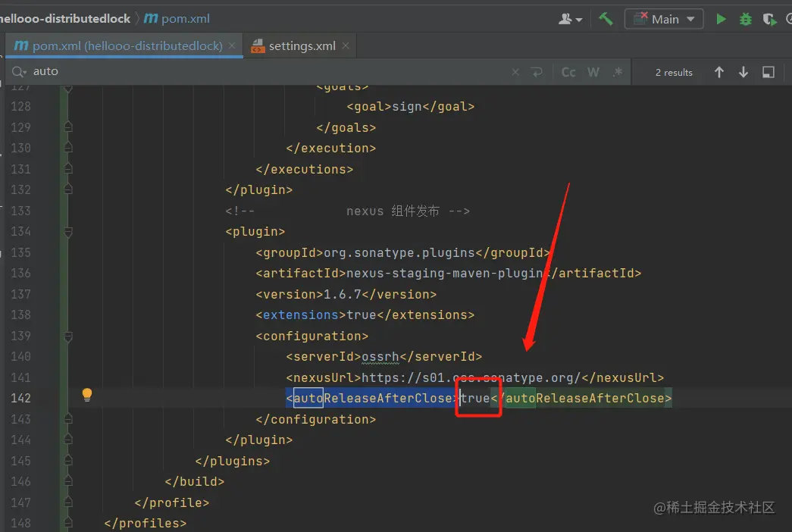792x532 pixels.
Task: Click the true value in autoReleaseAfterClose
Action: (474, 398)
